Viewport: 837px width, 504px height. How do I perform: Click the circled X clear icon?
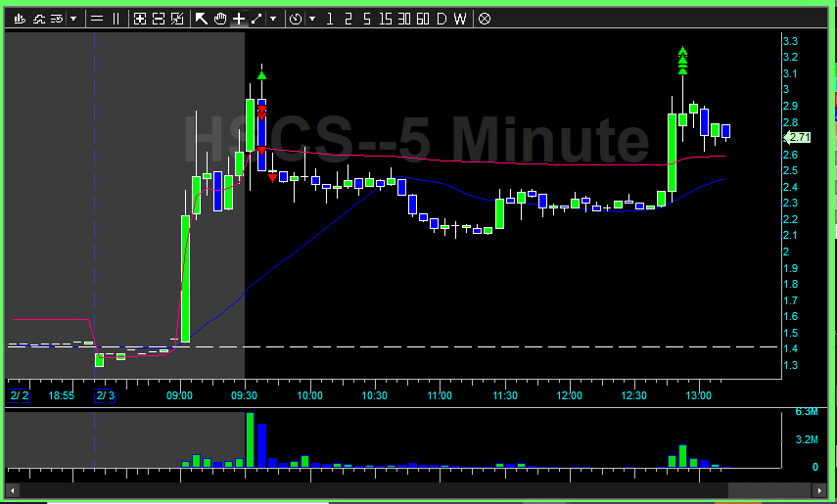(485, 20)
